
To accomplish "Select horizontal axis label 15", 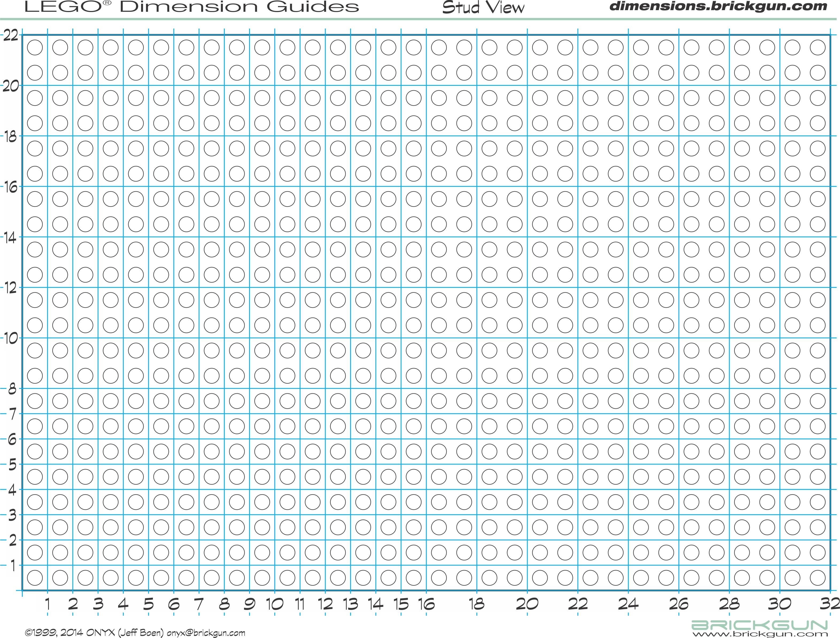I will (x=401, y=604).
